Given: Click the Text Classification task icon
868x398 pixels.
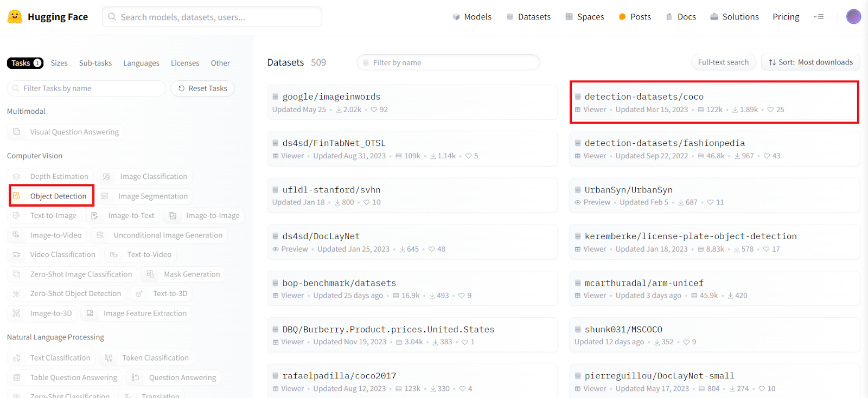Looking at the screenshot, I should coord(16,358).
